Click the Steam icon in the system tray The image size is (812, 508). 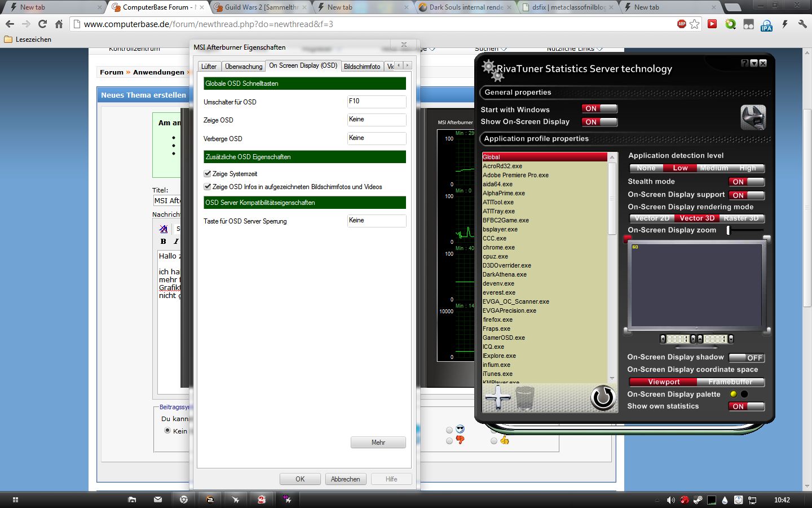coord(698,500)
